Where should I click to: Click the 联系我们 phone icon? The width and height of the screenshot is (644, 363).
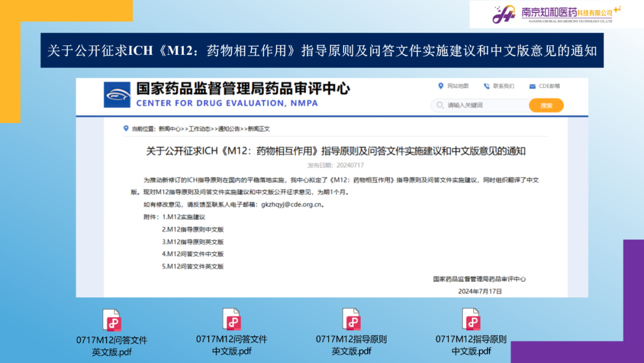[x=487, y=86]
